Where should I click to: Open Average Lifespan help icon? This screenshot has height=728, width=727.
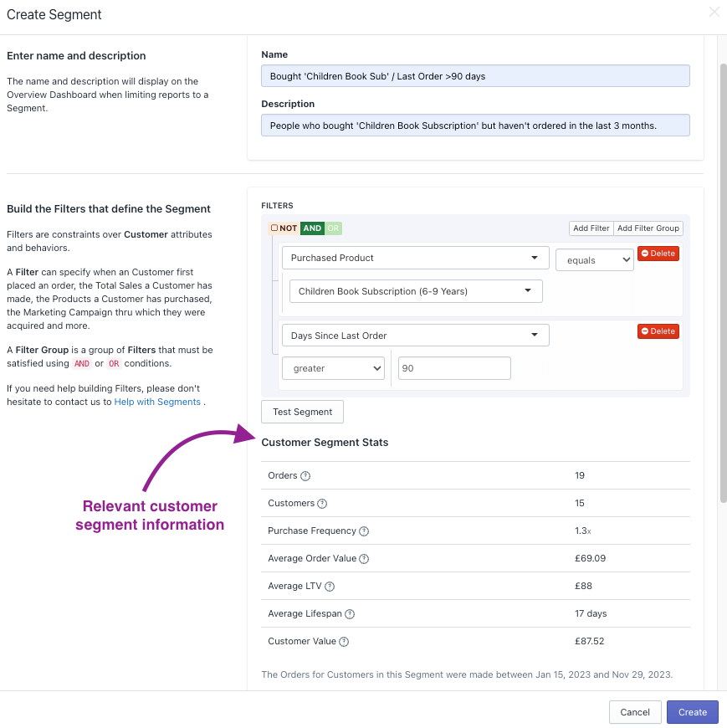350,614
